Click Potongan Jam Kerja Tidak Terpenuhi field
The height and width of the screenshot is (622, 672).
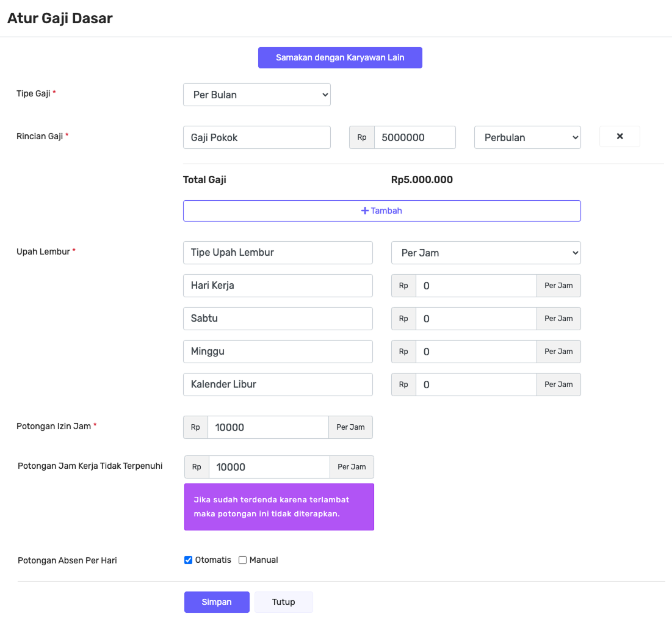269,467
